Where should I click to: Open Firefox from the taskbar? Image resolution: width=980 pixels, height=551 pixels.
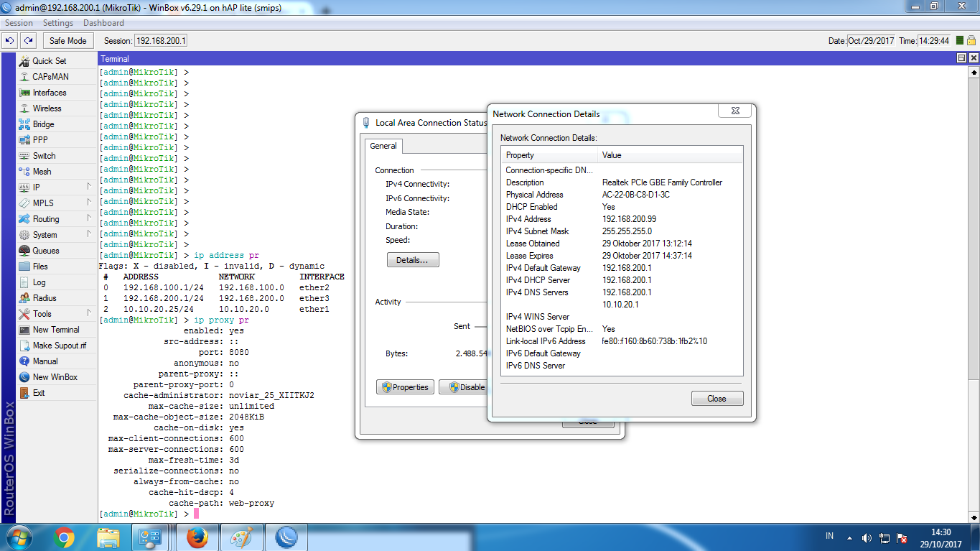tap(196, 537)
